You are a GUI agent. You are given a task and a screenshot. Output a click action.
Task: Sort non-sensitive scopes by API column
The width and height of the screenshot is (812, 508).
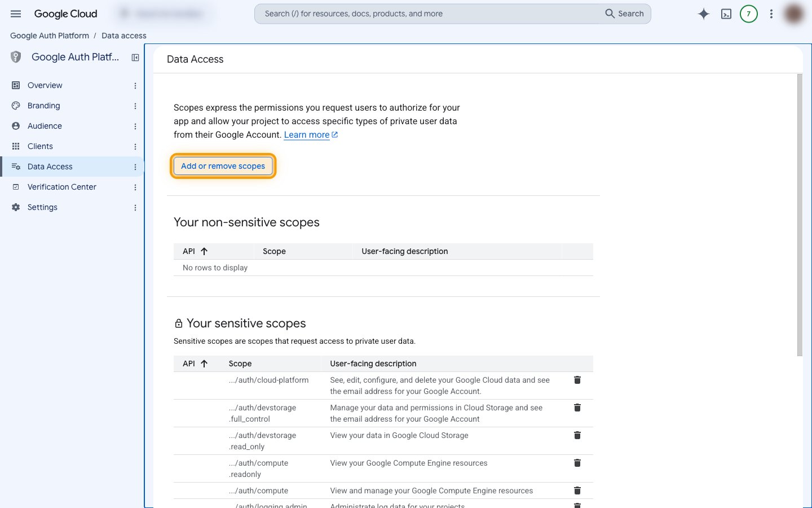coord(195,251)
